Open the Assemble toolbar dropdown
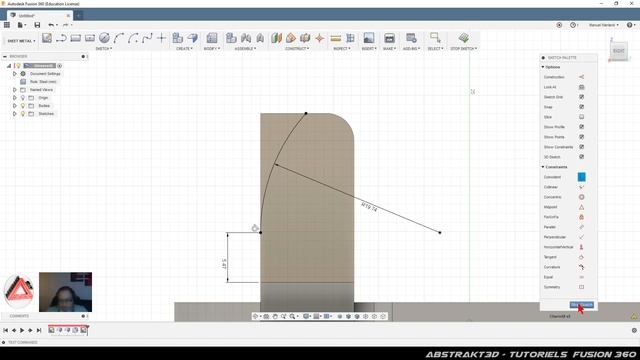Screen dimensions: 640x360 [x=245, y=49]
